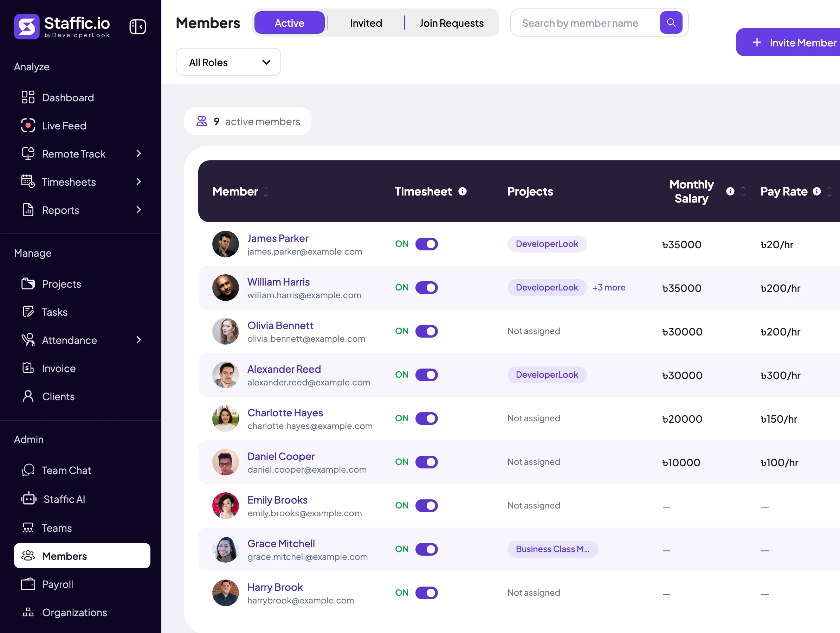The image size is (840, 633).
Task: Show the Timesheet column info icon
Action: (462, 192)
